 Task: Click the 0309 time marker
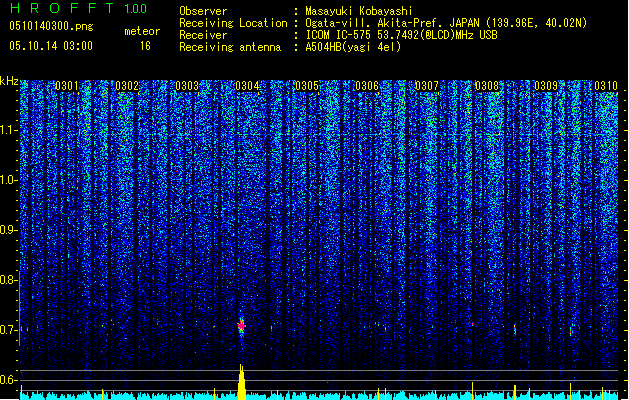[x=546, y=86]
